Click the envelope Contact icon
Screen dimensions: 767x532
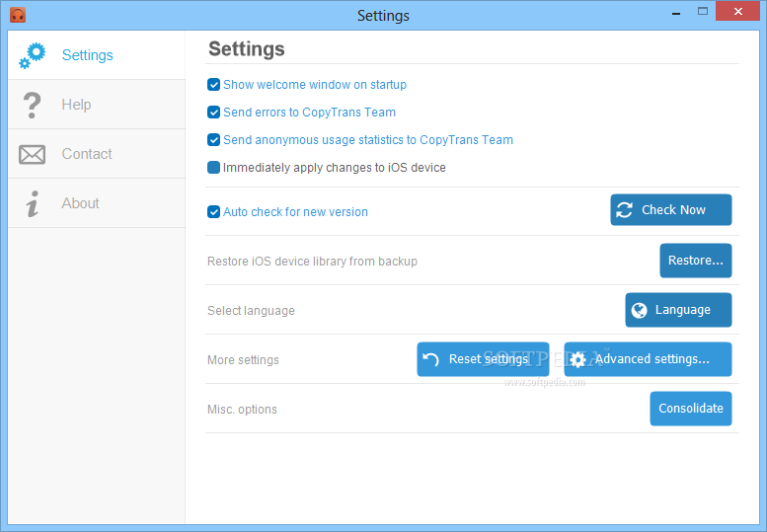pos(32,155)
